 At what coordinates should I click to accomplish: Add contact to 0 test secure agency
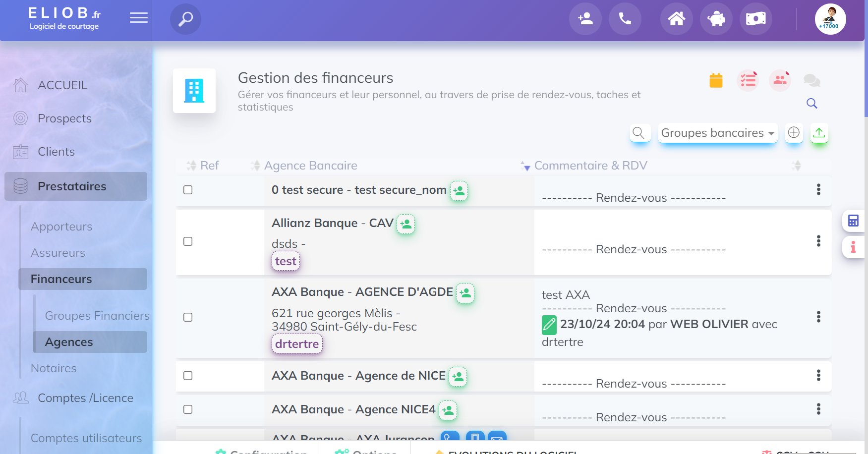coord(459,191)
